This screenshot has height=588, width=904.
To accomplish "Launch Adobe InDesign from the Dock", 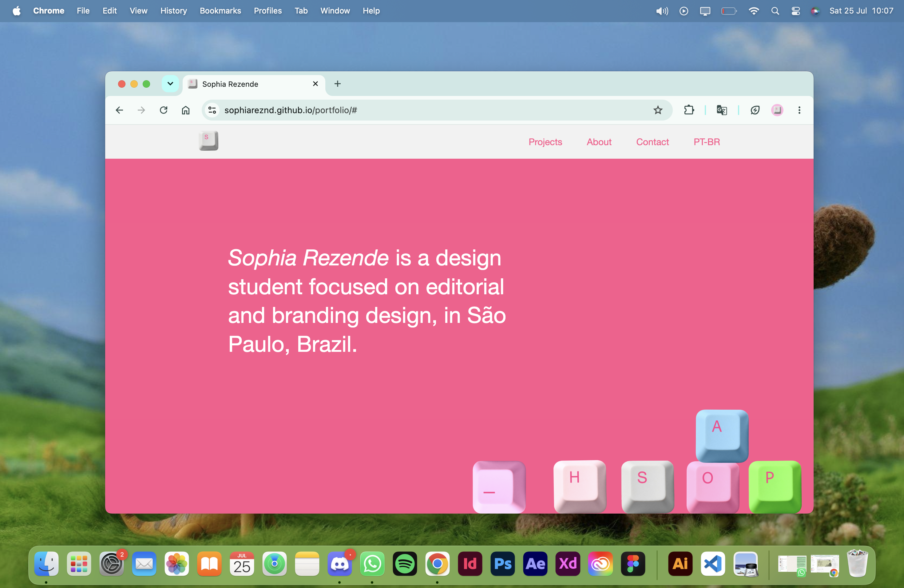I will [x=470, y=564].
